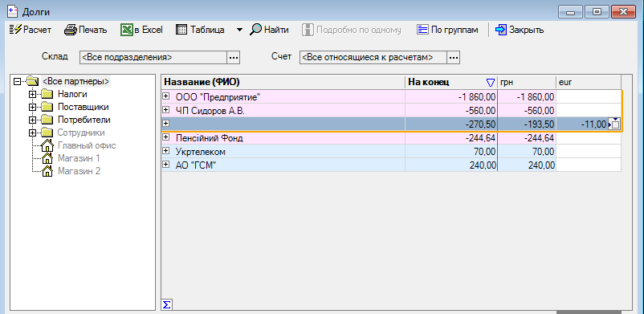Expand the Сотрудники folder
Image resolution: width=644 pixels, height=314 pixels.
tap(33, 133)
